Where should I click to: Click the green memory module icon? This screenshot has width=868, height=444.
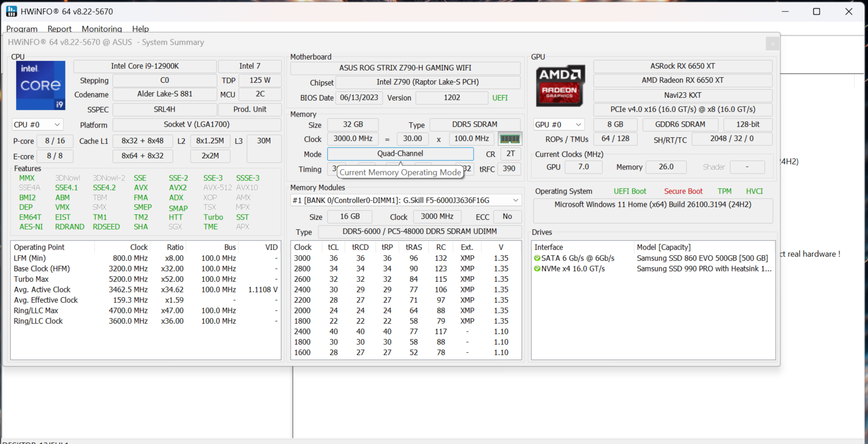pyautogui.click(x=510, y=139)
